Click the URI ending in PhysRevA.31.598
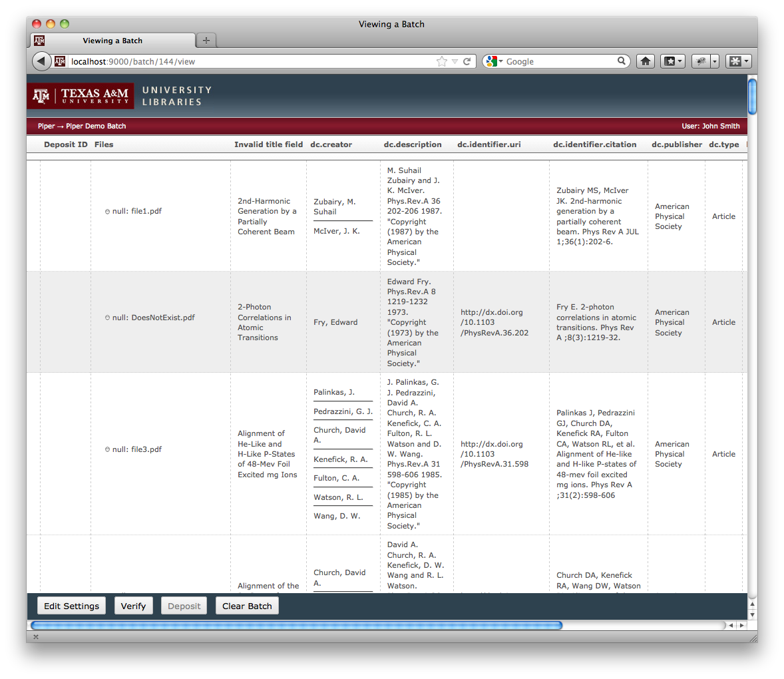Screen dimensions: 784x679 click(x=494, y=454)
